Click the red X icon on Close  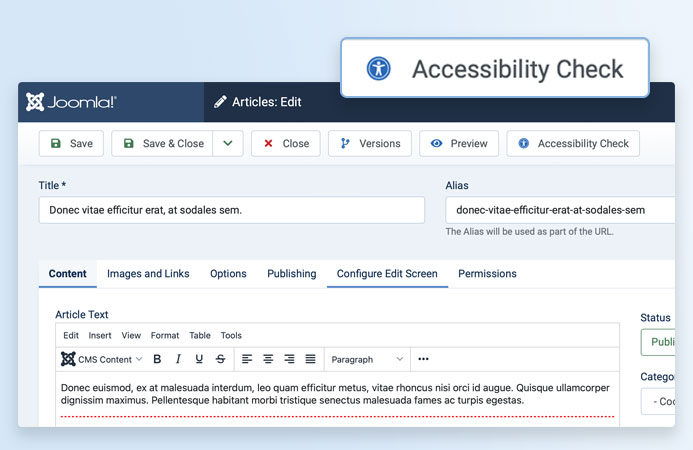point(268,143)
